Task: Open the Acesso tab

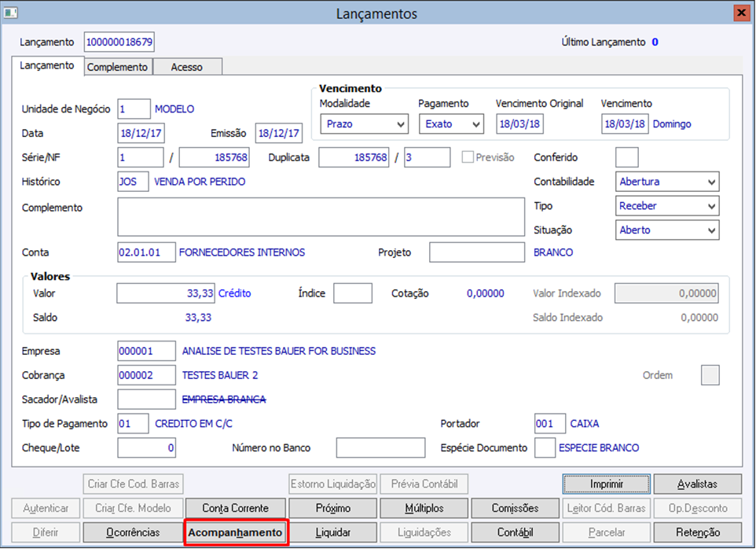Action: (187, 67)
